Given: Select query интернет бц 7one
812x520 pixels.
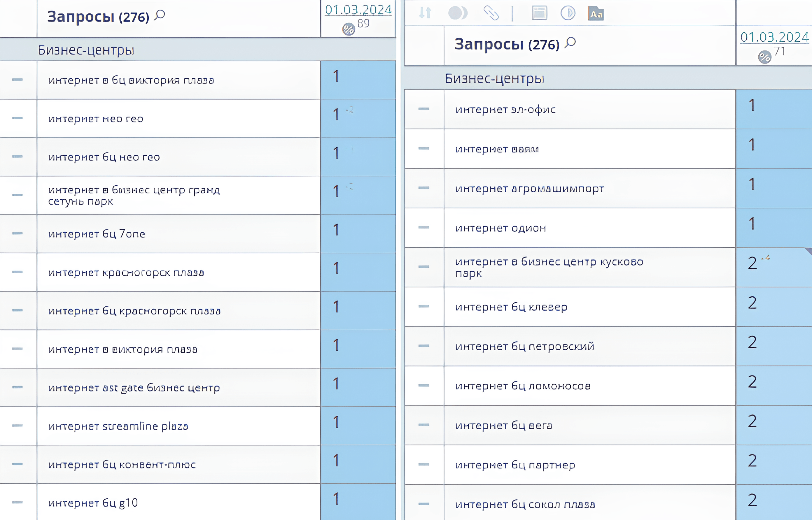Looking at the screenshot, I should [x=97, y=234].
